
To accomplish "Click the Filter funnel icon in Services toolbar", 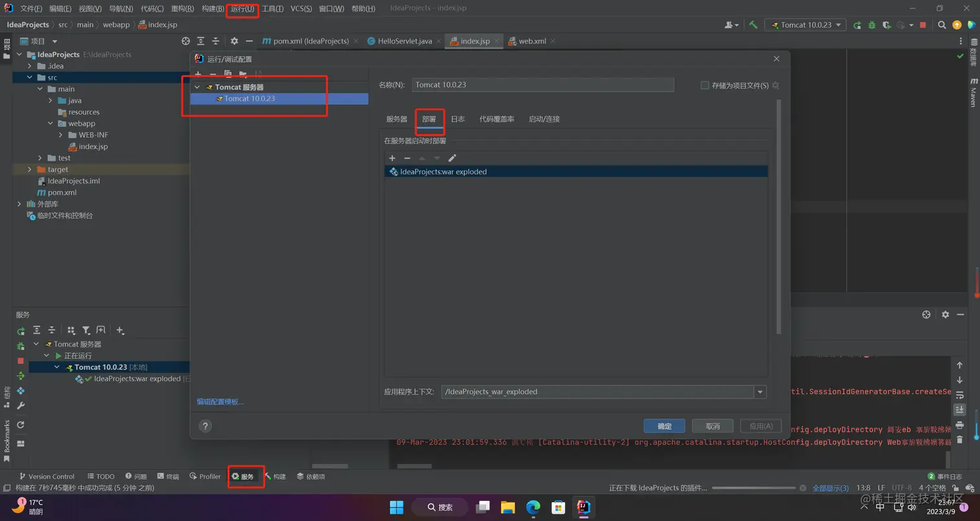I will 86,330.
